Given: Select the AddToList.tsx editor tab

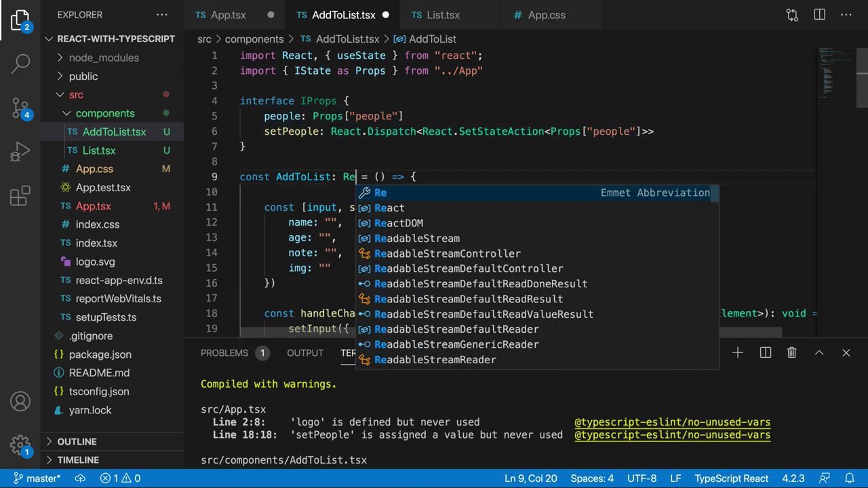Looking at the screenshot, I should pyautogui.click(x=343, y=15).
